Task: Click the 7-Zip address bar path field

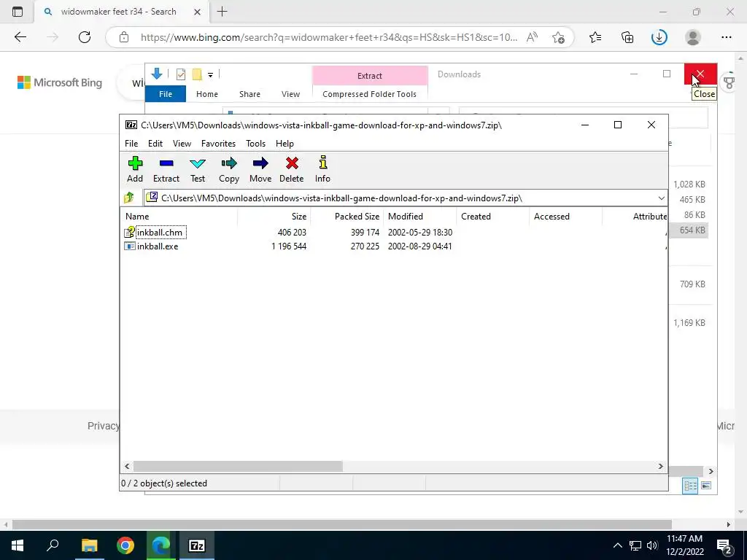Action: pyautogui.click(x=400, y=198)
